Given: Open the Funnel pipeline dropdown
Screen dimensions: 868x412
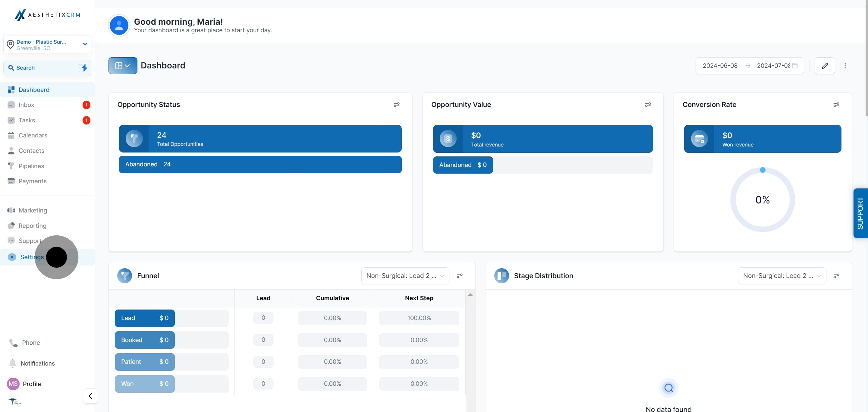Looking at the screenshot, I should pyautogui.click(x=405, y=276).
